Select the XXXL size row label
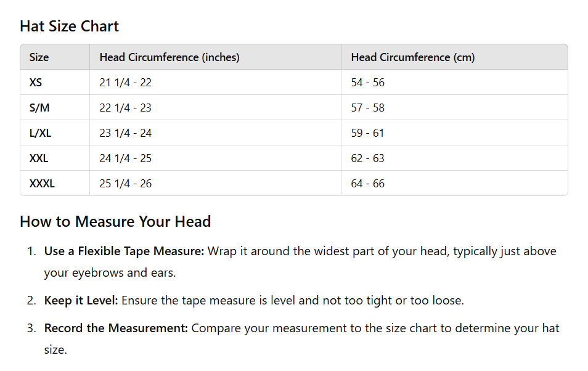 [x=42, y=184]
